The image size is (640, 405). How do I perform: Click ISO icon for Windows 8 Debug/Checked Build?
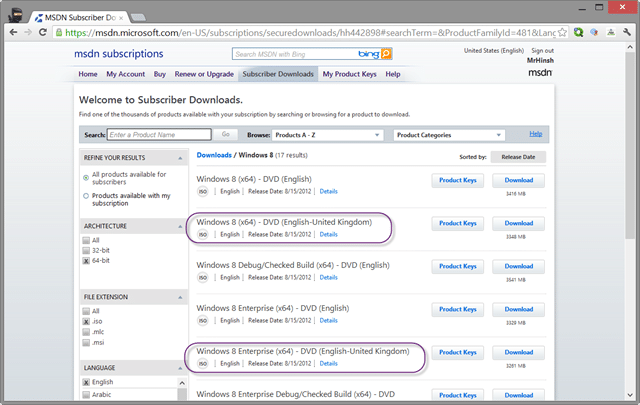pos(202,278)
